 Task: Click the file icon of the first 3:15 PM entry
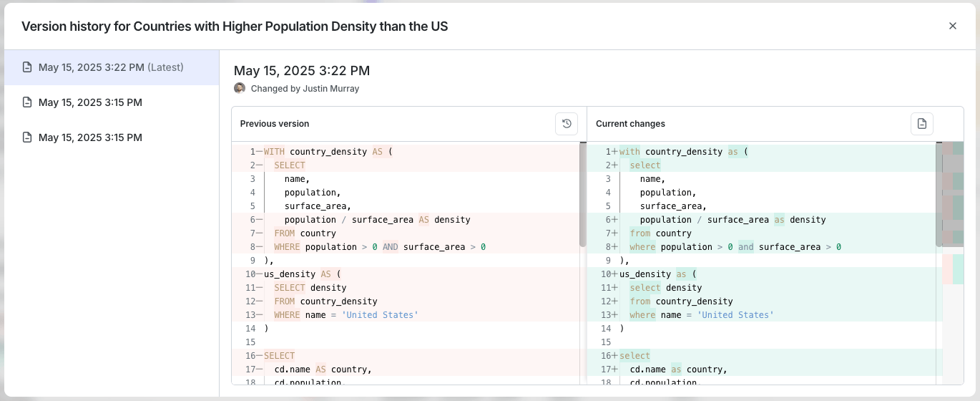pos(27,102)
